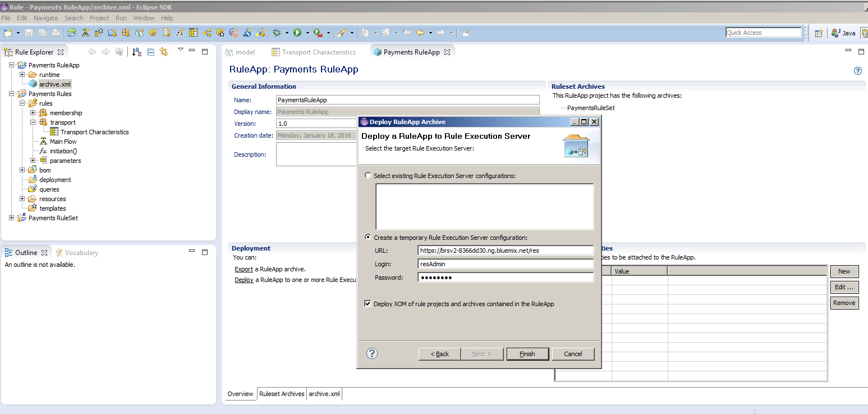Screen dimensions: 868x414
Task: Click the Remove button for RuleApp properties
Action: click(844, 303)
